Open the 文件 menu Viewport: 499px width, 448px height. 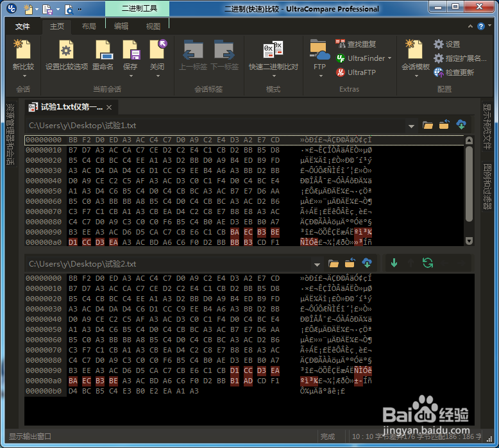(22, 26)
